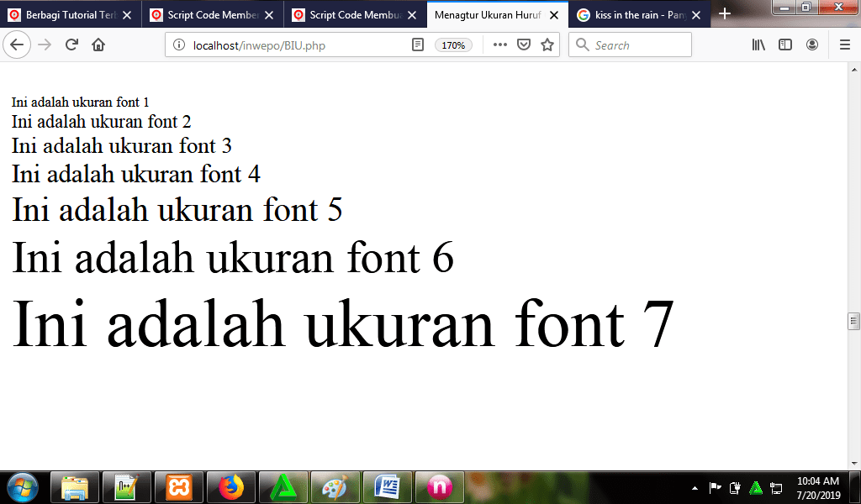
Task: Open XAMPP from the taskbar
Action: [178, 487]
